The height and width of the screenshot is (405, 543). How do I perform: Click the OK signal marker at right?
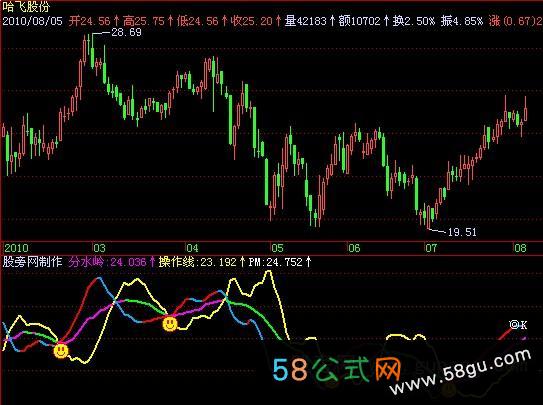point(518,325)
